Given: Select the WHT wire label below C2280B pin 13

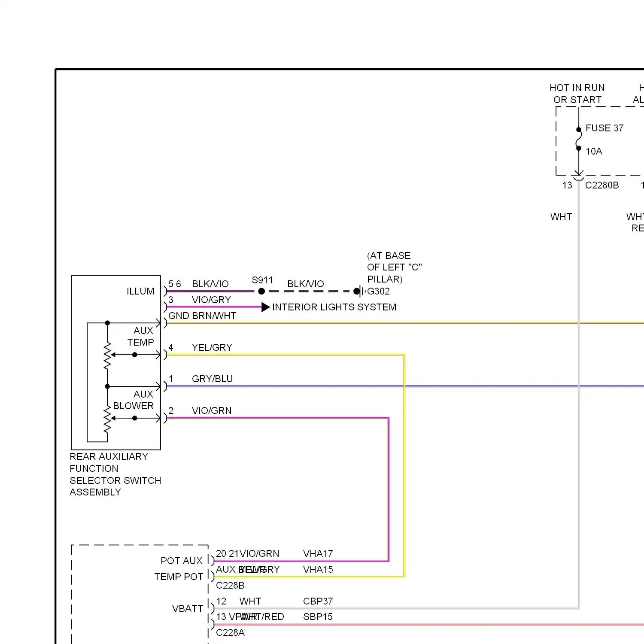Looking at the screenshot, I should tap(561, 216).
